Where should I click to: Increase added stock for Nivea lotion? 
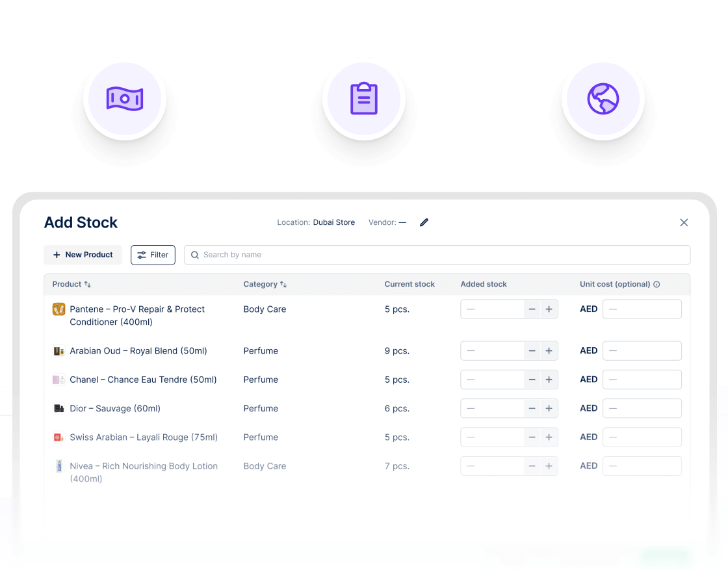point(549,466)
